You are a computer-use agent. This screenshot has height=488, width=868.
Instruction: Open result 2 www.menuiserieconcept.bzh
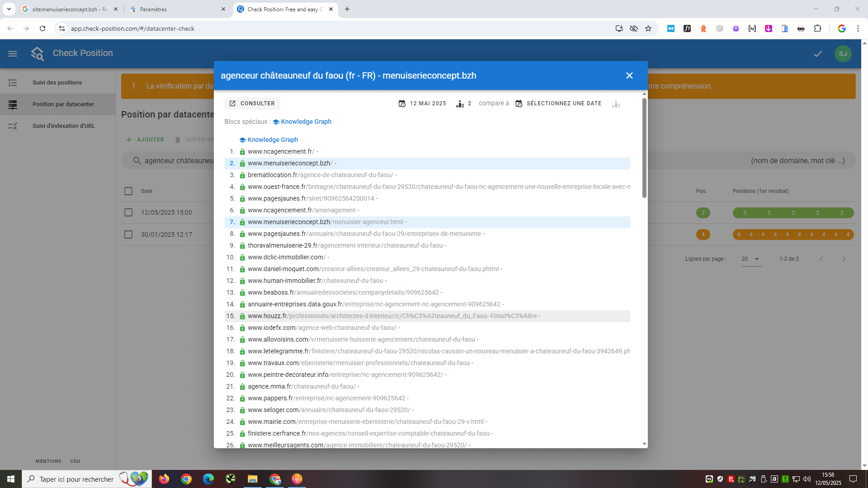(290, 163)
